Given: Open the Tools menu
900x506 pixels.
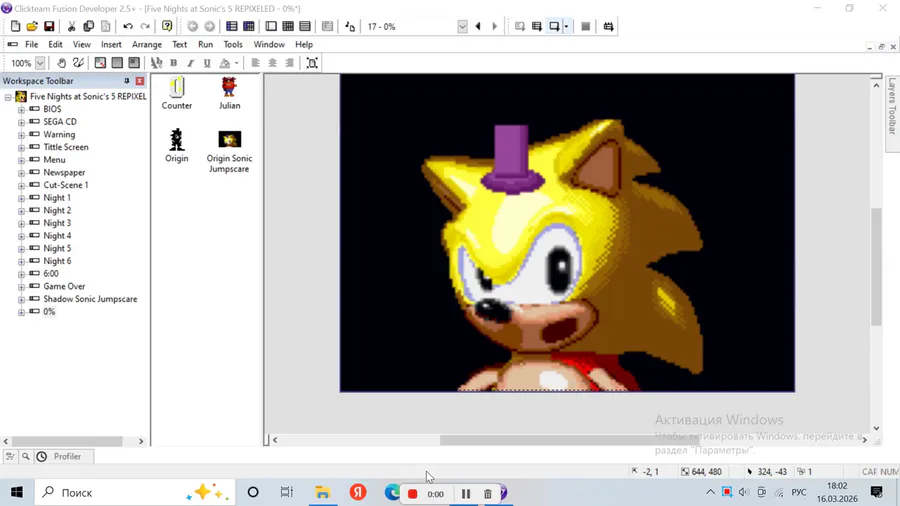Looking at the screenshot, I should point(232,44).
